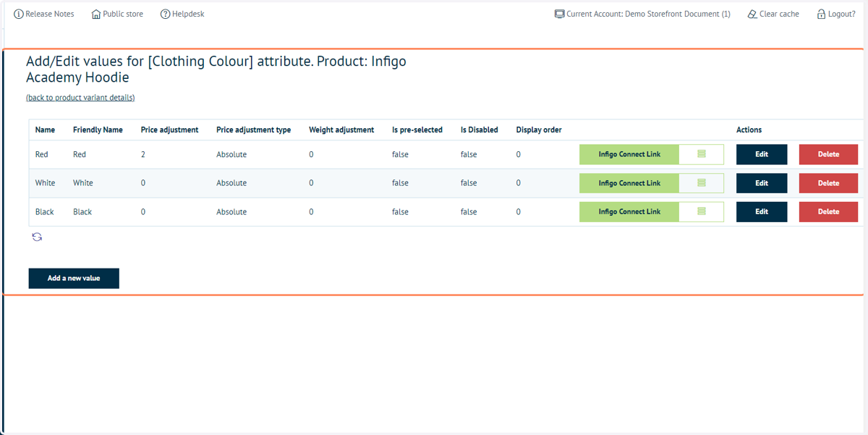Delete the Black value
868x435 pixels.
click(828, 211)
